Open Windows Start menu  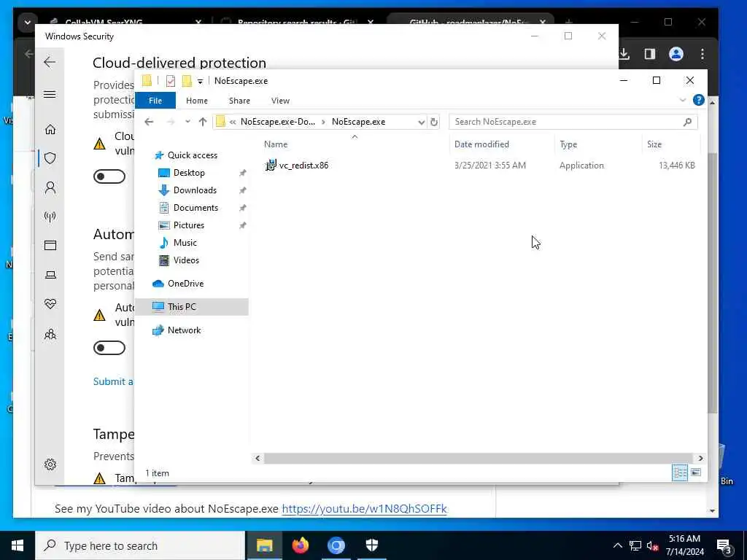[18, 545]
